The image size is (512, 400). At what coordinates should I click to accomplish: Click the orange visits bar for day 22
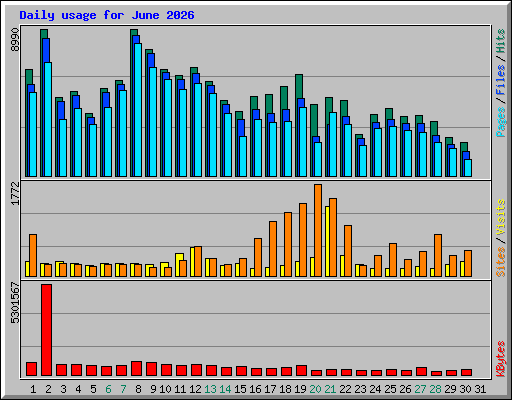(348, 251)
